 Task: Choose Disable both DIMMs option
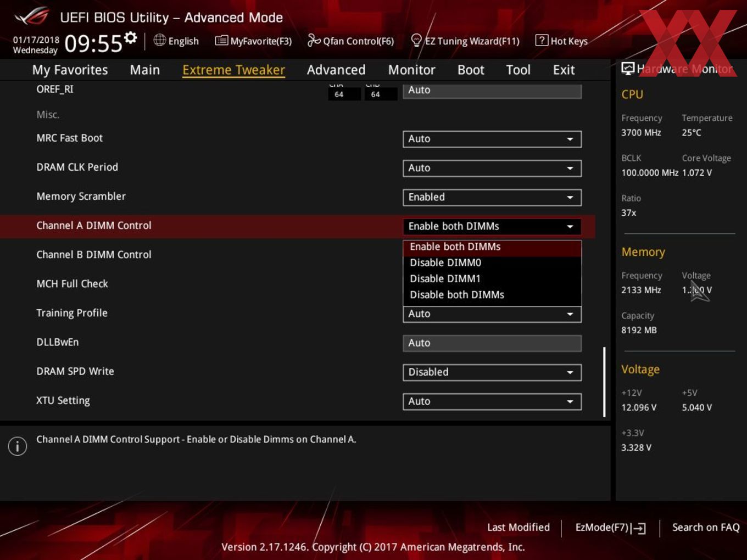pos(492,295)
